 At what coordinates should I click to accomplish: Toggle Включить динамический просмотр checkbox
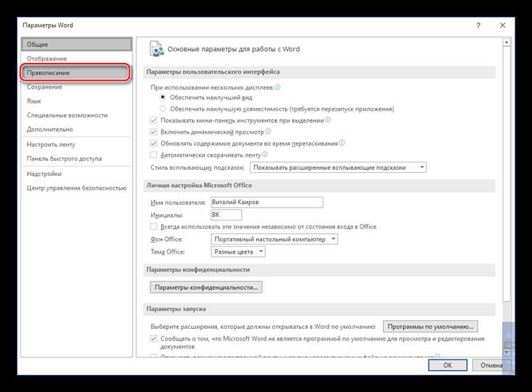[x=154, y=132]
